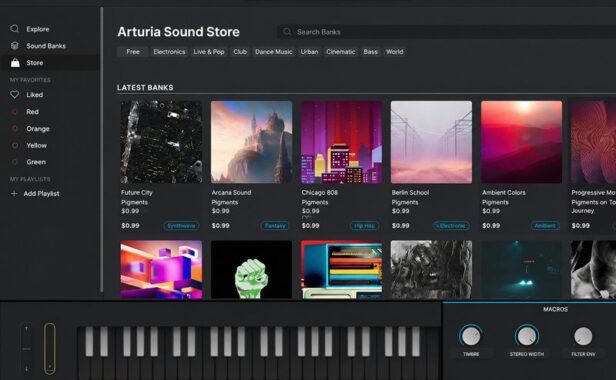Image resolution: width=616 pixels, height=380 pixels.
Task: Open the Green favorites list
Action: (x=36, y=162)
